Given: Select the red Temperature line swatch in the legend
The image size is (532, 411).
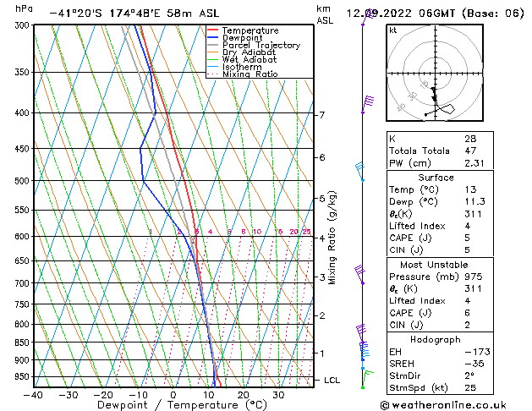Looking at the screenshot, I should (213, 30).
